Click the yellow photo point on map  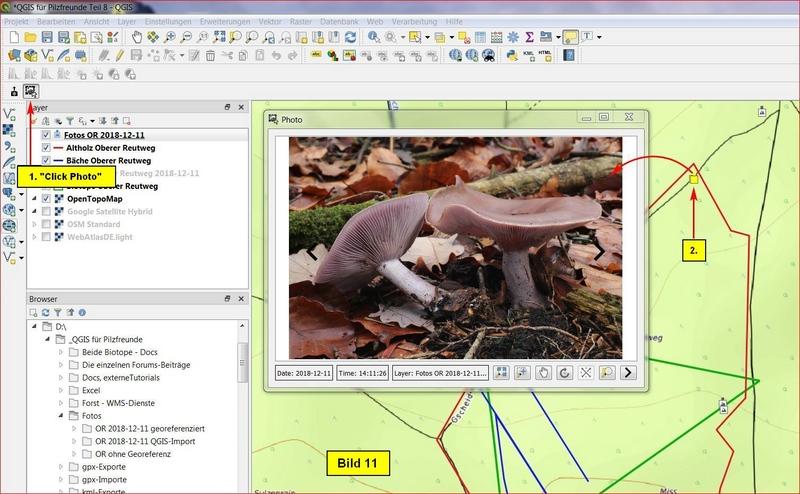pyautogui.click(x=693, y=178)
